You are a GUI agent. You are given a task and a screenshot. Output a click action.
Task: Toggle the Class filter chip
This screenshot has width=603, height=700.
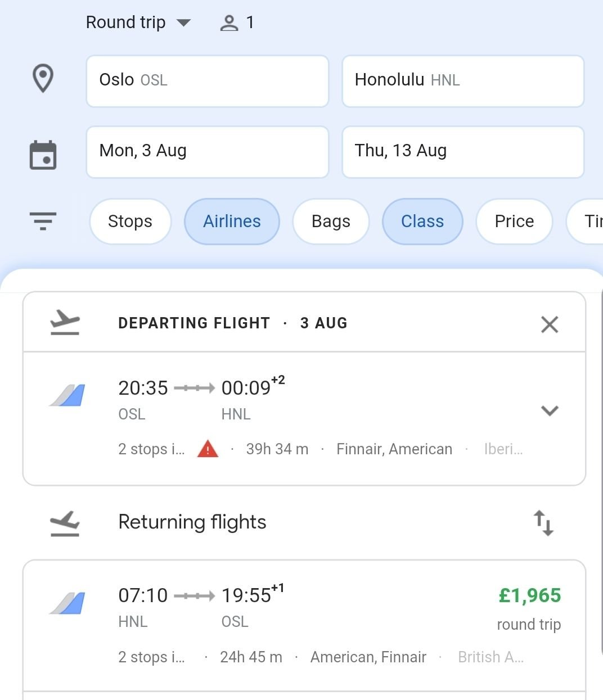tap(422, 222)
